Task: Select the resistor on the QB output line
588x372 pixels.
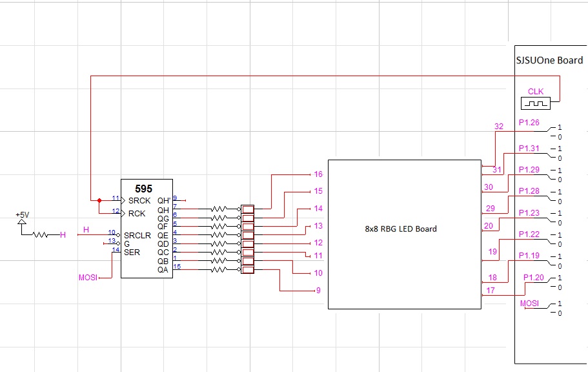Action: pyautogui.click(x=219, y=261)
